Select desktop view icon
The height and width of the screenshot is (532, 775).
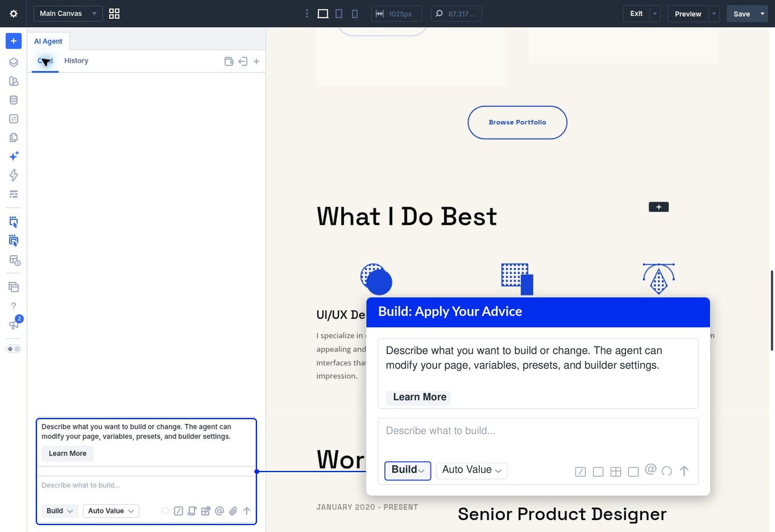(323, 14)
